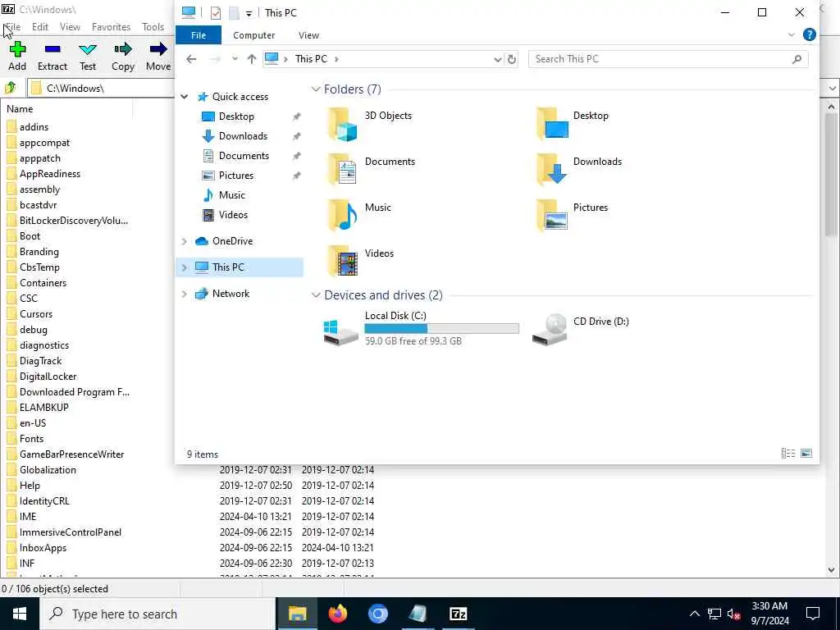Expand the Network tree node
Image resolution: width=840 pixels, height=630 pixels.
(185, 294)
